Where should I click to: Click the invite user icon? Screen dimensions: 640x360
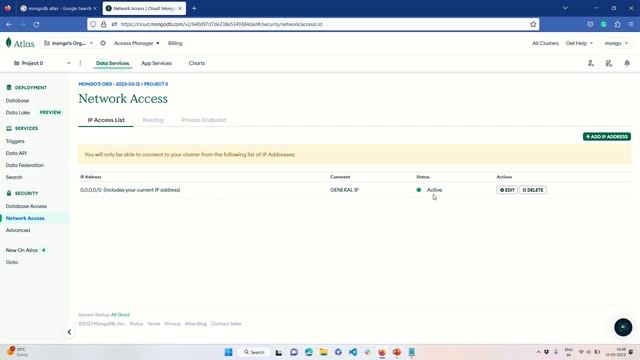pos(591,63)
